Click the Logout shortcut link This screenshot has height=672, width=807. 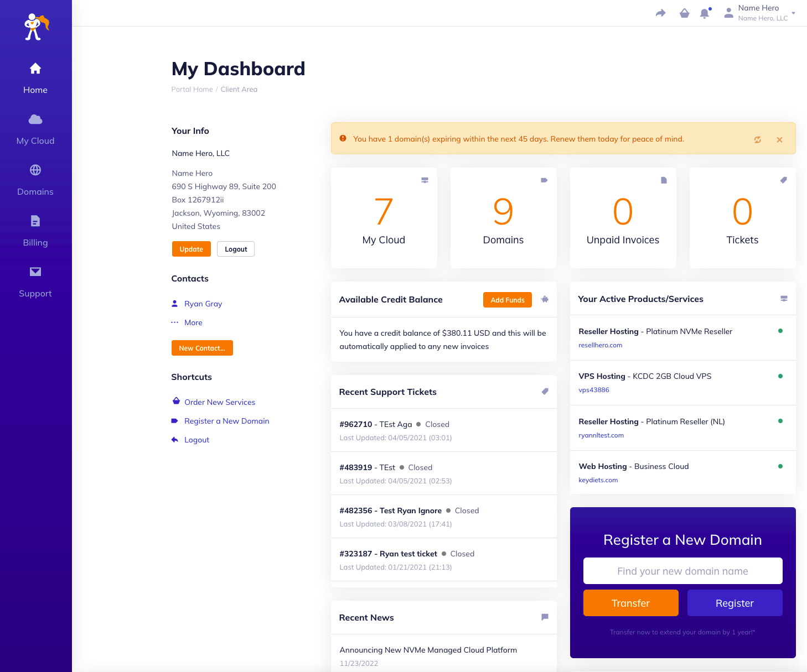196,440
